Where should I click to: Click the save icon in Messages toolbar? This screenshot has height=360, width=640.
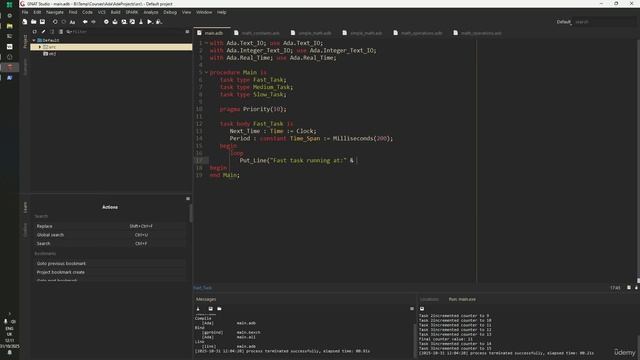click(x=211, y=309)
